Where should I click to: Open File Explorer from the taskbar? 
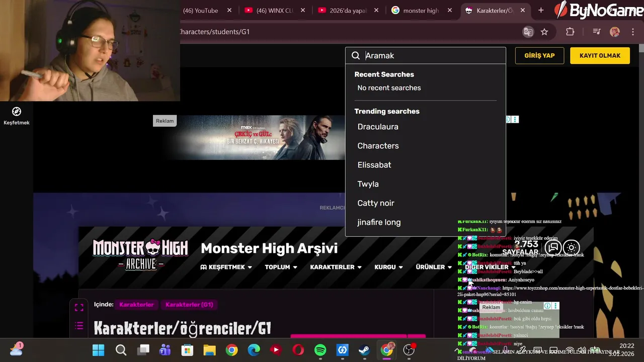tap(209, 350)
